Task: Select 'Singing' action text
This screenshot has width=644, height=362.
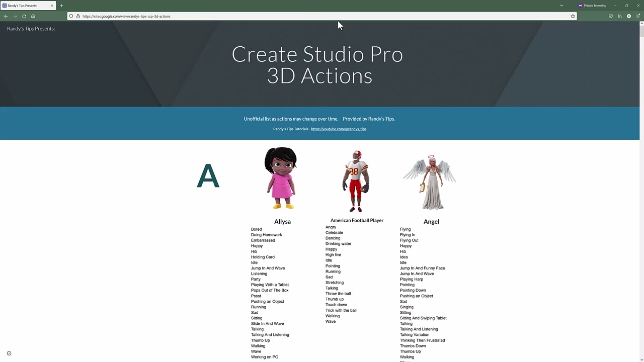Action: click(x=407, y=307)
